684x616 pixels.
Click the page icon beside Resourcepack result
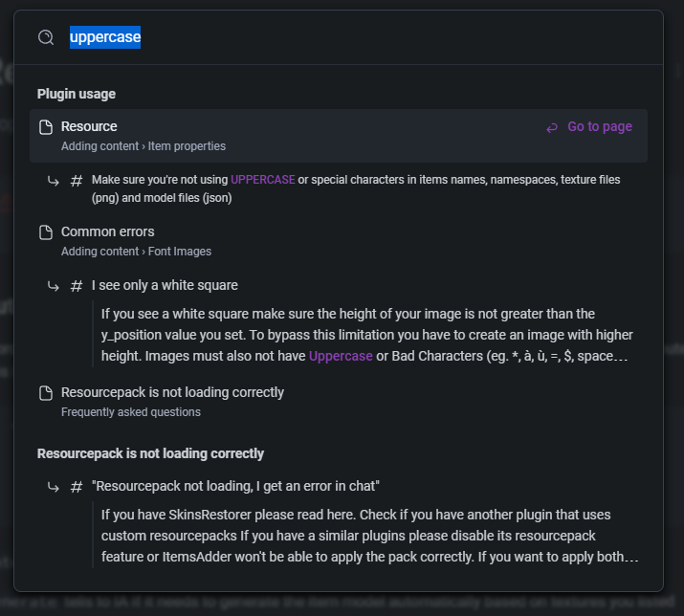(x=45, y=393)
